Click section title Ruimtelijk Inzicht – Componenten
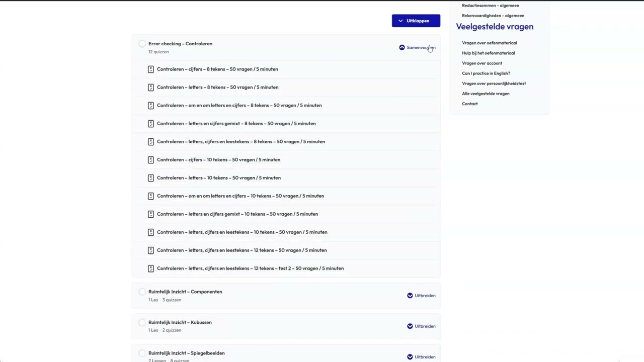 point(185,292)
